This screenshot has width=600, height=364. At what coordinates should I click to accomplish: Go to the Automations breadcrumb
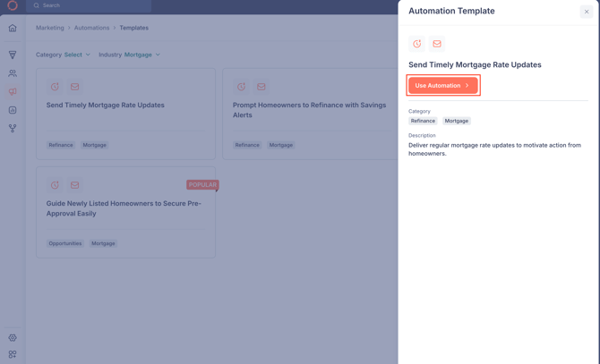[91, 28]
